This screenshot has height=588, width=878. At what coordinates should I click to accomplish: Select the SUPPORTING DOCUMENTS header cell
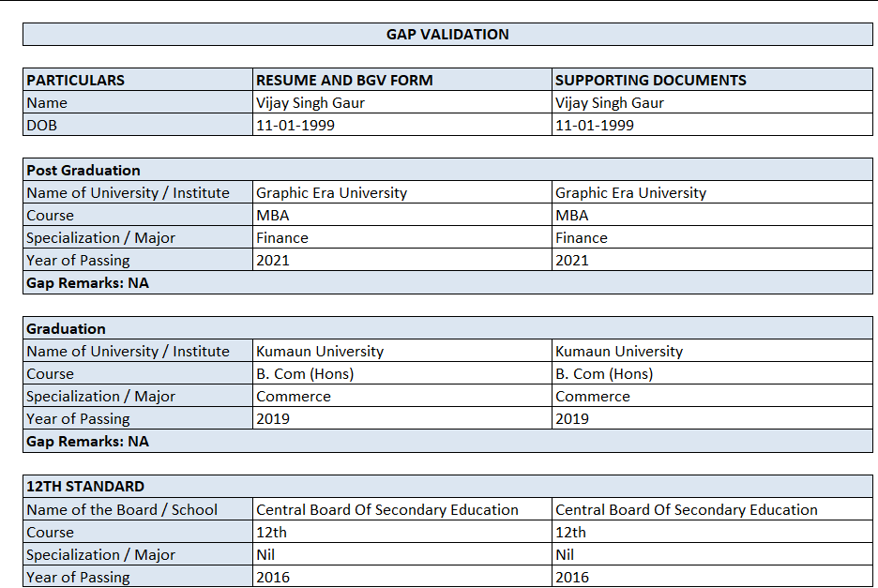click(x=712, y=80)
